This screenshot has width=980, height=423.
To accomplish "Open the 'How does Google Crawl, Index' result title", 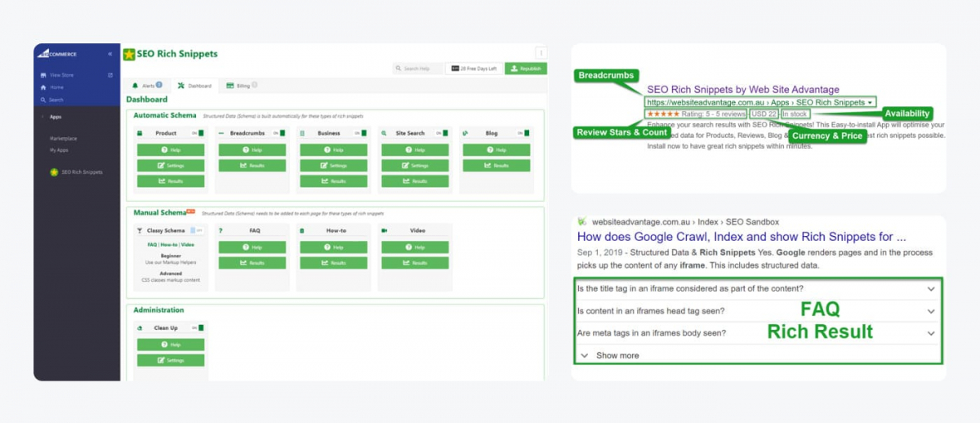I will point(742,238).
